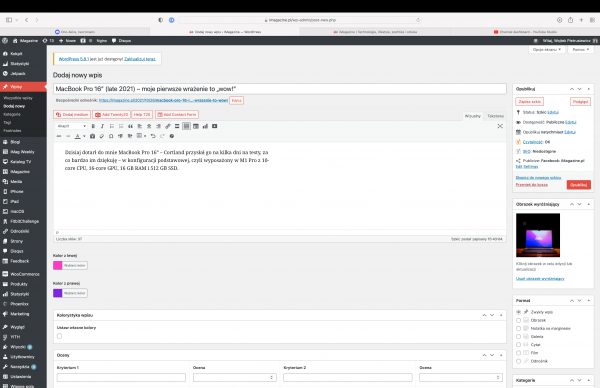This screenshot has height=388, width=600.
Task: Click the Podgląd preview button
Action: point(580,102)
